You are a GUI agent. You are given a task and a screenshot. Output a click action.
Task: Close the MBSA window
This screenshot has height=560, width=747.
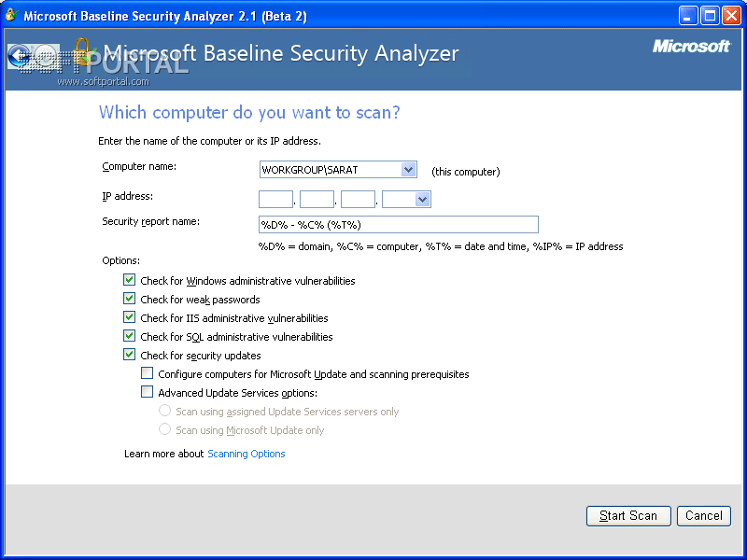[731, 16]
